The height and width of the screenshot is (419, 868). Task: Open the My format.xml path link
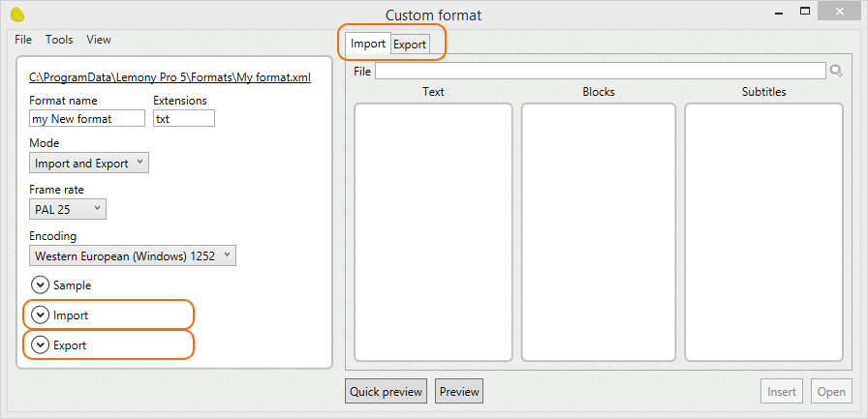pos(170,77)
